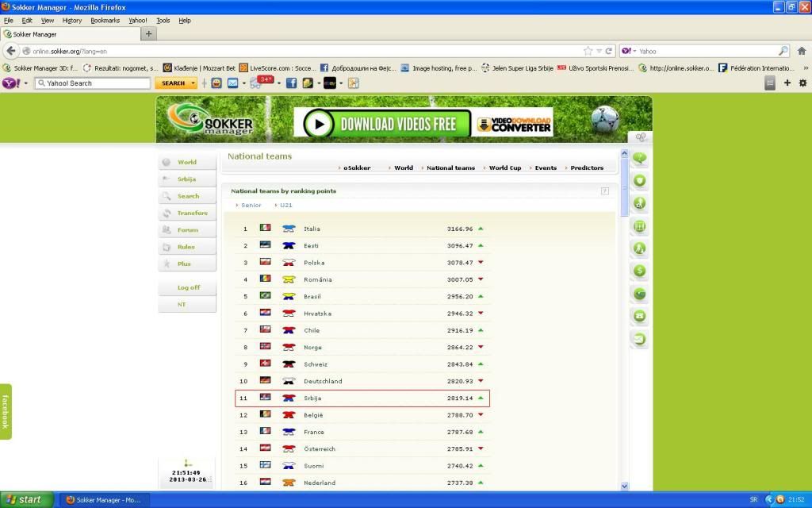The image size is (812, 508).
Task: Click the SR language indicator in tray
Action: pos(753,500)
